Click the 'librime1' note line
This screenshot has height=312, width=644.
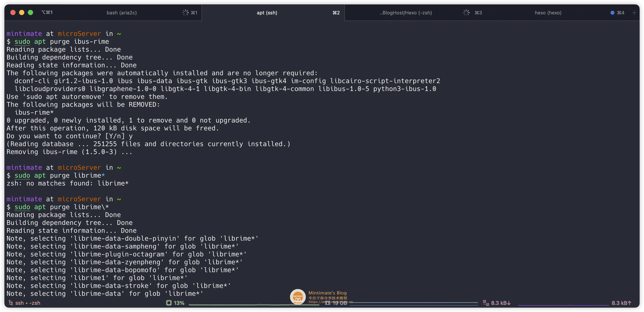tap(97, 278)
